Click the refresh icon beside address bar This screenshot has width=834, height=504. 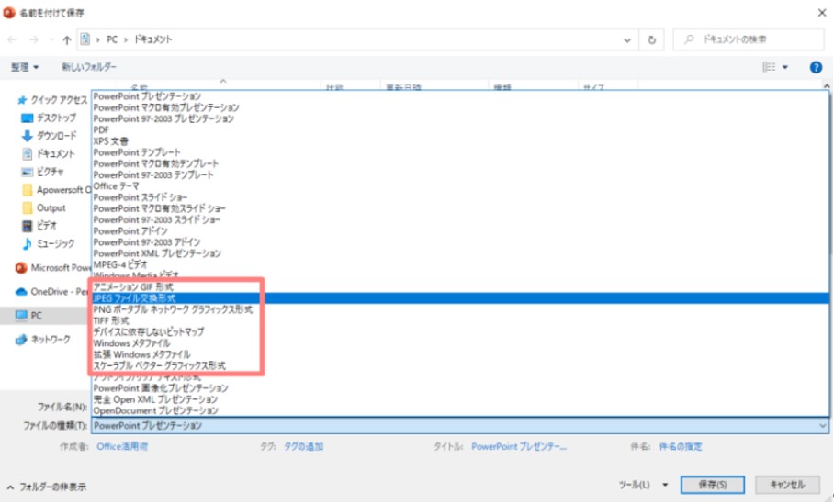[651, 40]
